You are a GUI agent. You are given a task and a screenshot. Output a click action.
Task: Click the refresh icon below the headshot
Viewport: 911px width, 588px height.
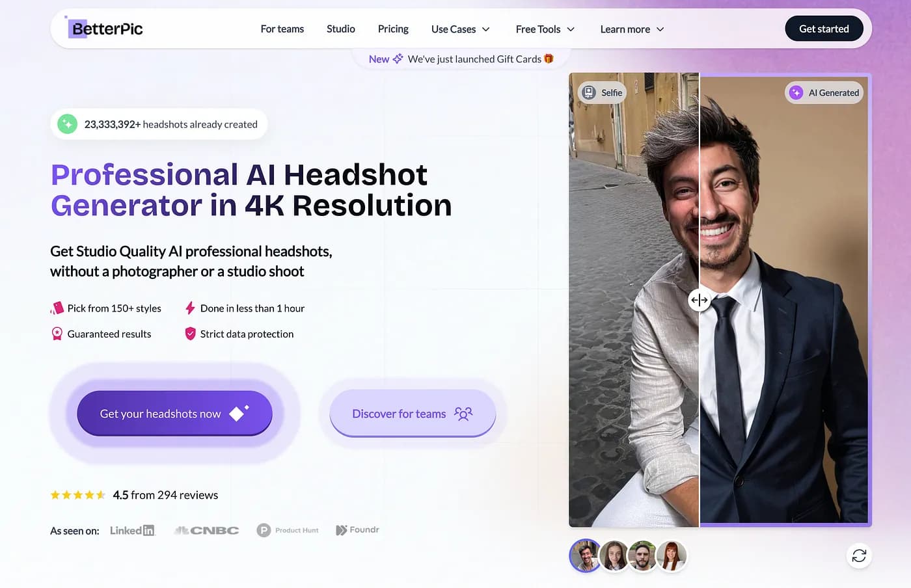click(859, 555)
